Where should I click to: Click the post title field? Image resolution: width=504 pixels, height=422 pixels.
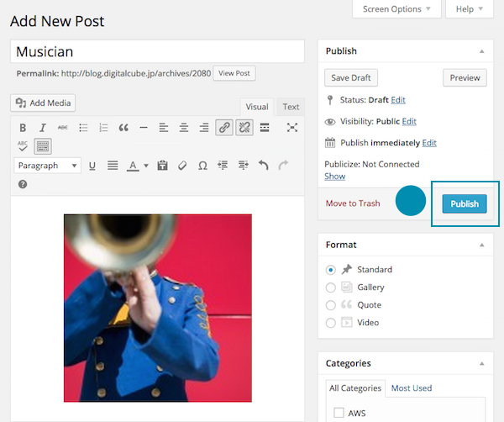pyautogui.click(x=158, y=51)
